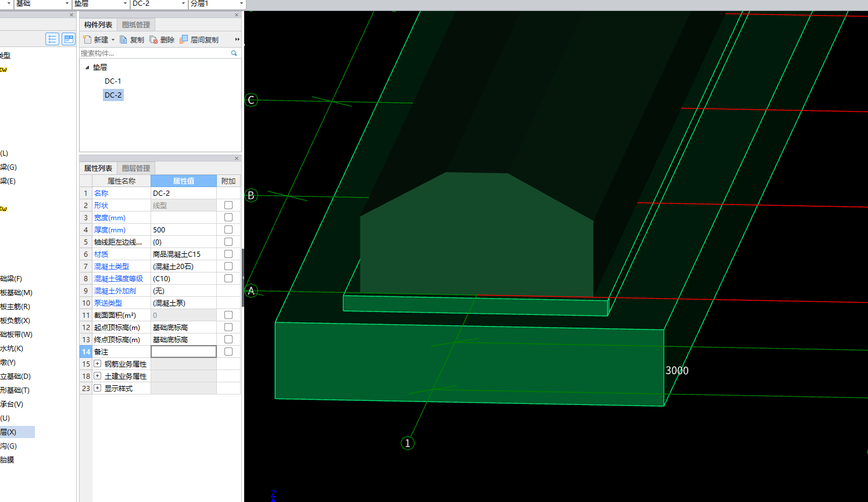Close the 构件列表 panel
The width and height of the screenshot is (868, 502).
point(237,15)
